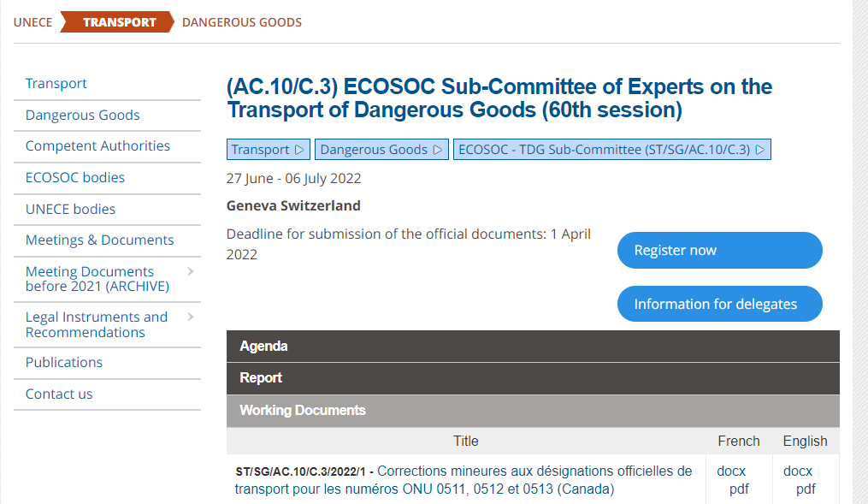Screen dimensions: 868x504
Task: Open Information for delegates button
Action: pos(719,305)
